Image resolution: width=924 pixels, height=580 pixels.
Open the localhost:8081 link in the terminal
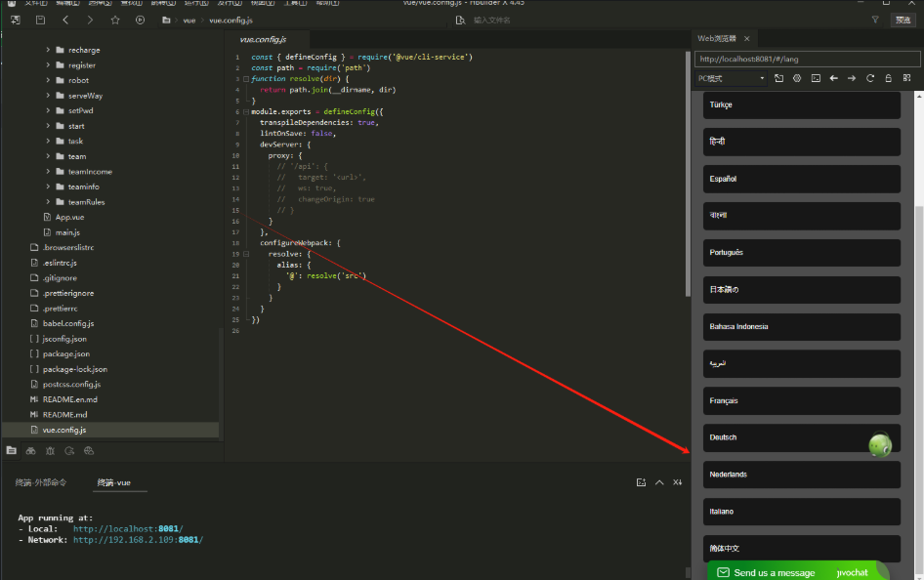coord(128,529)
